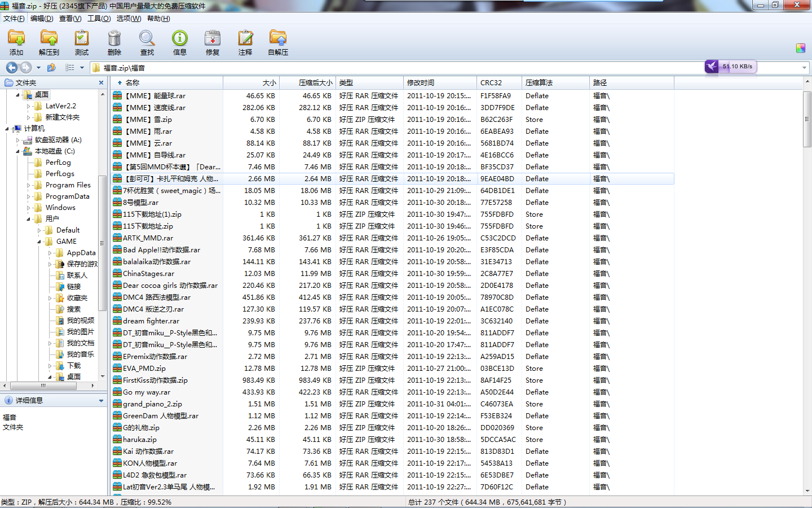Collapse the 详细信息 details panel
Viewport: 812px width, 508px height.
pos(101,401)
